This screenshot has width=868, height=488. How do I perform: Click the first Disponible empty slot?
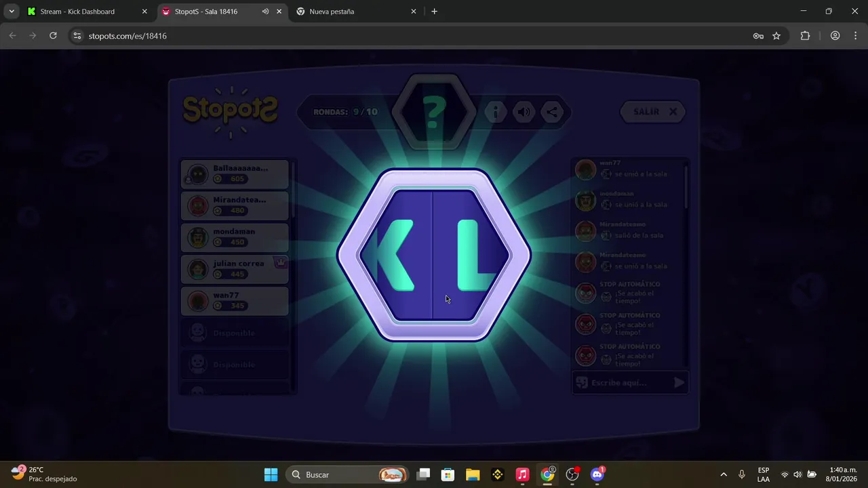tap(235, 333)
